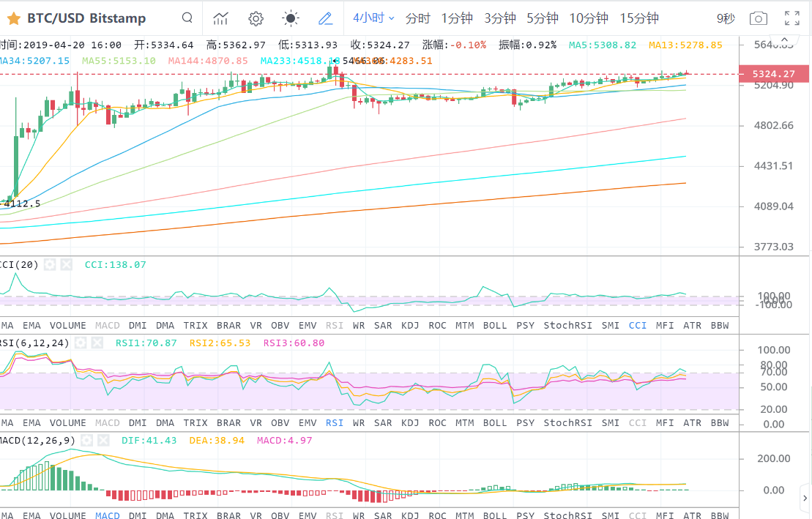The image size is (812, 519).
Task: Click the red current price label 5324.27
Action: (x=783, y=74)
